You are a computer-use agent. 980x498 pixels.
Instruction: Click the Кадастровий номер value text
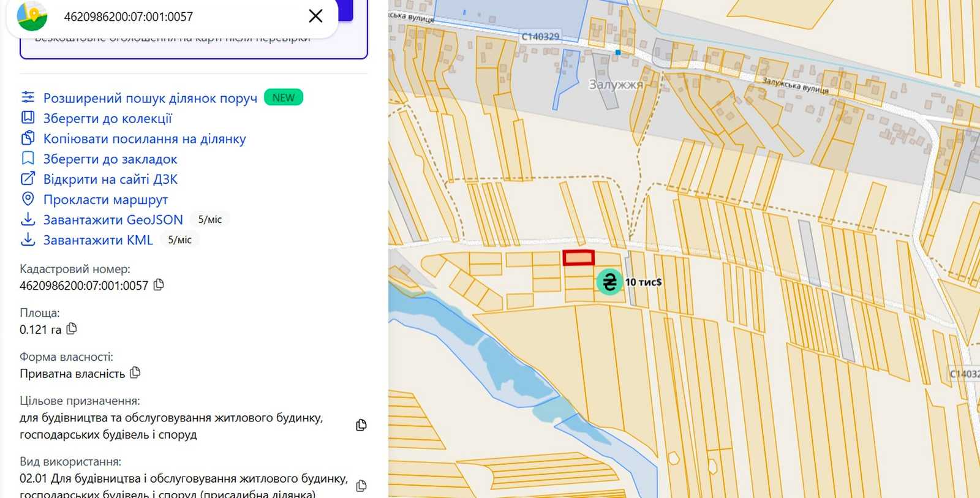84,285
